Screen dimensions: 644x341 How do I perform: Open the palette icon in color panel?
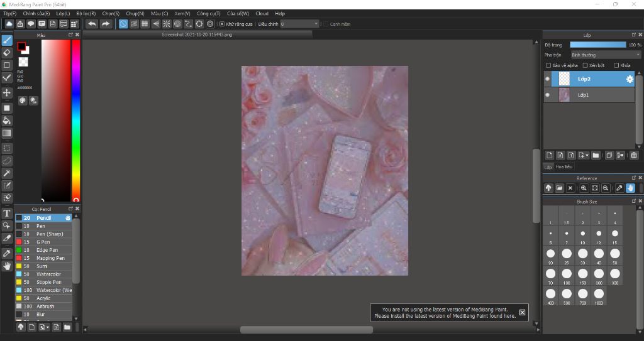point(23,100)
